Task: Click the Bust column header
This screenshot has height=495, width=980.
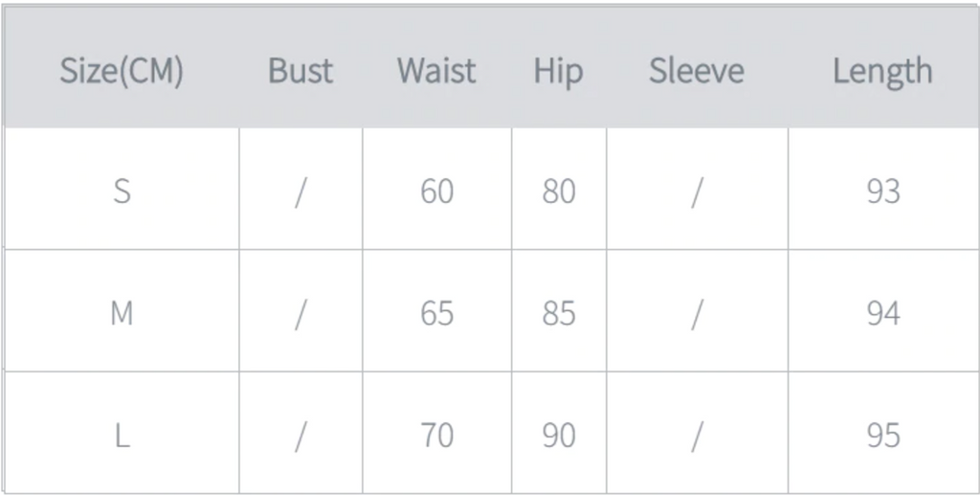Action: [x=301, y=71]
